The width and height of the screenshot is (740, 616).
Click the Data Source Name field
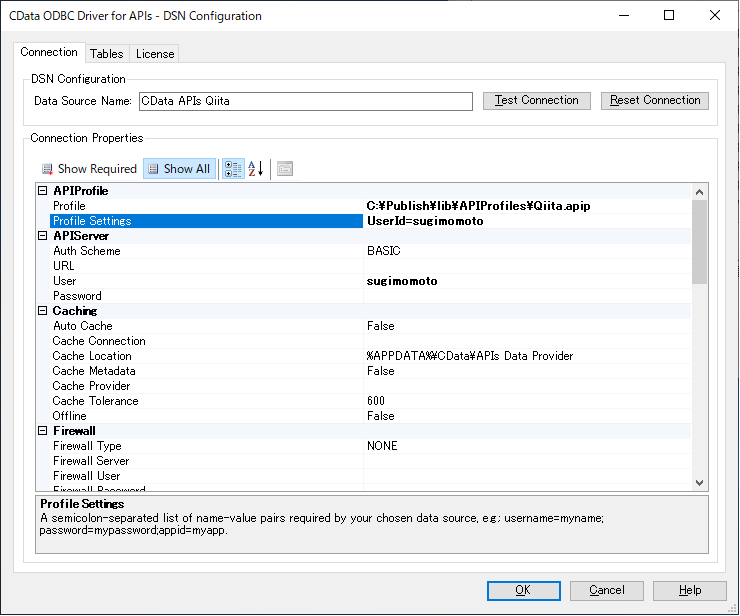coord(306,101)
